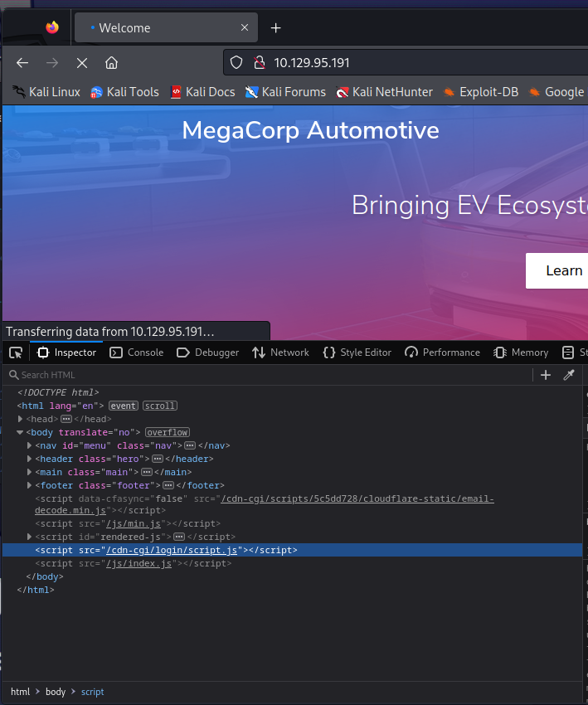Select the closing </html> tag row
The image size is (588, 705).
pos(36,591)
